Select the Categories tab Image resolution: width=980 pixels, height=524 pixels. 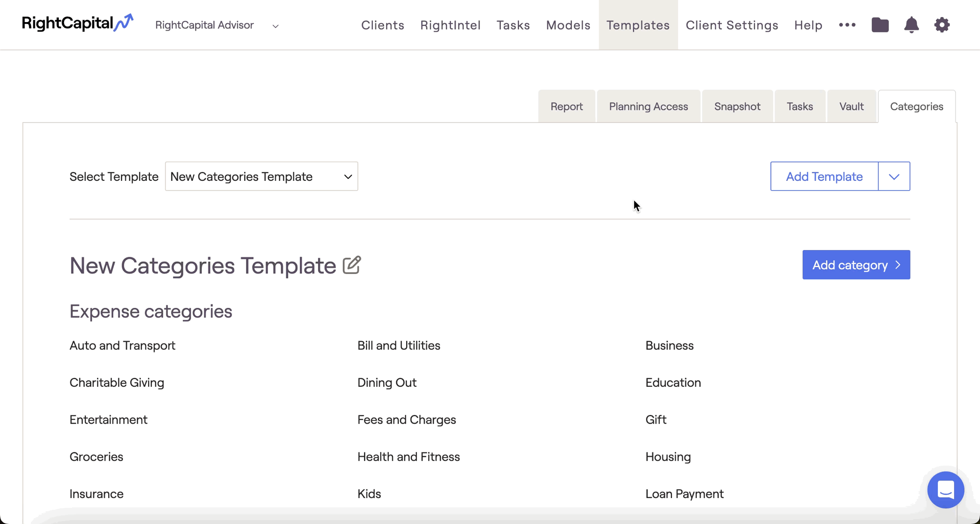[916, 106]
